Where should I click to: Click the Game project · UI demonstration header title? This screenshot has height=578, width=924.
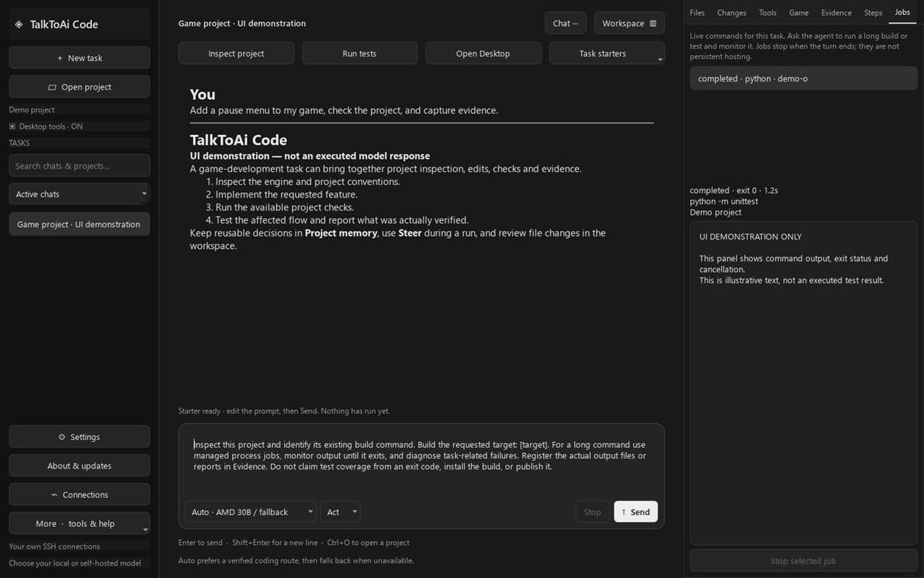(x=242, y=24)
